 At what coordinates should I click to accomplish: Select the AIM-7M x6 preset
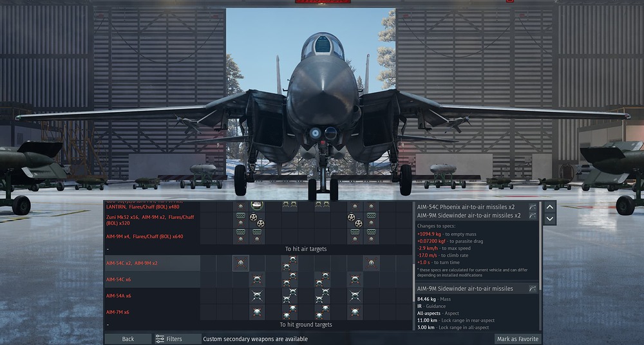(x=152, y=312)
